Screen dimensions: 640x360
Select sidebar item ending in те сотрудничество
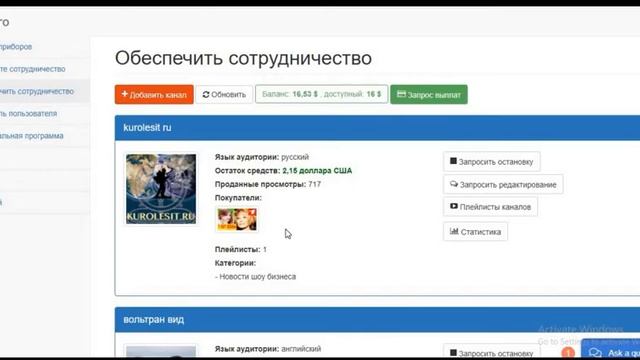click(x=33, y=69)
